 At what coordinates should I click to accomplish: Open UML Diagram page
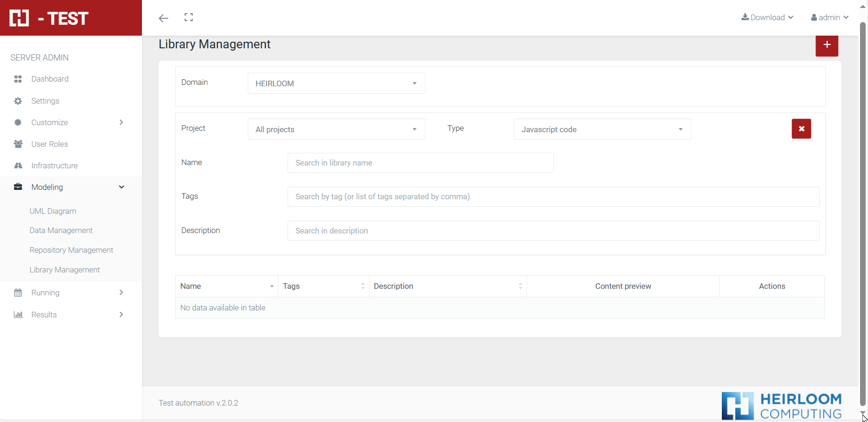click(x=53, y=211)
